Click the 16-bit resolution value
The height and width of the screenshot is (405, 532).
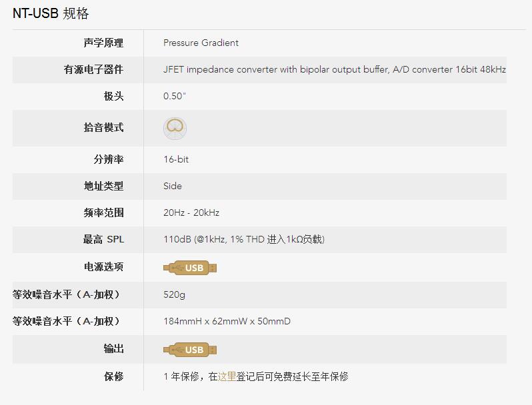(x=176, y=159)
